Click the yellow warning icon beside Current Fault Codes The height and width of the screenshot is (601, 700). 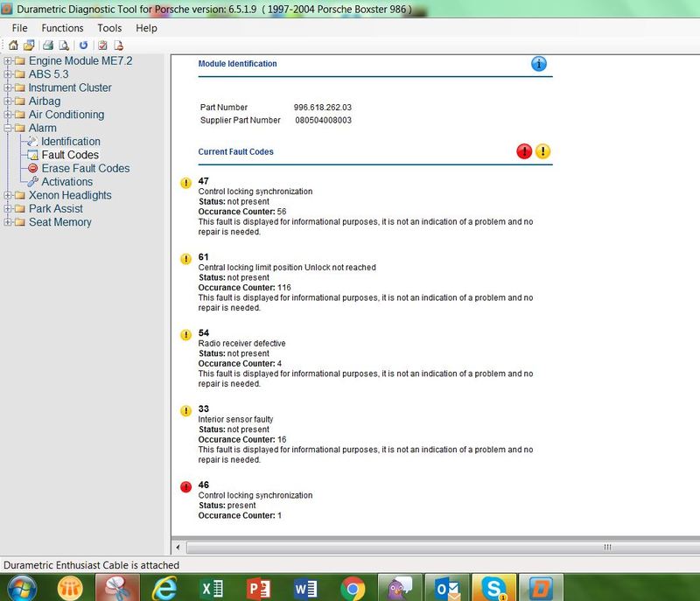click(x=542, y=151)
